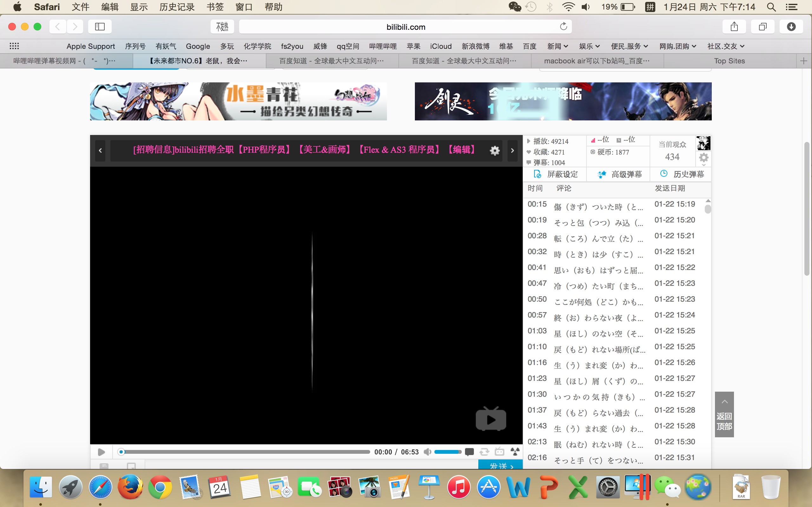Click viewer list gear settings icon
812x507 pixels.
[x=704, y=158]
